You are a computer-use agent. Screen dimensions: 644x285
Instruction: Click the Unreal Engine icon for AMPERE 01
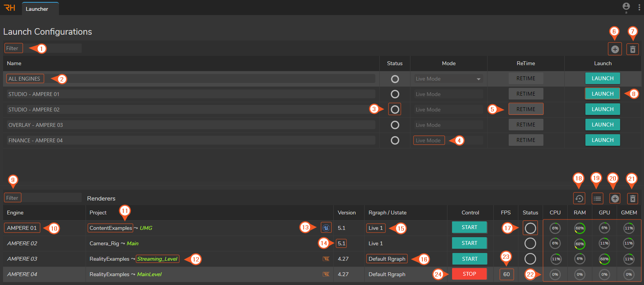tap(326, 228)
